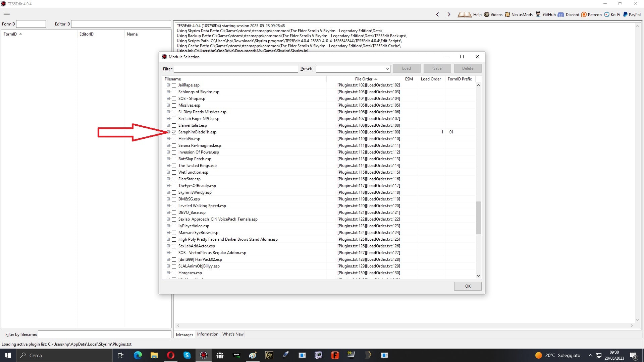This screenshot has width=644, height=362.
Task: Check the JailRape.esp checkbox
Action: tap(174, 85)
